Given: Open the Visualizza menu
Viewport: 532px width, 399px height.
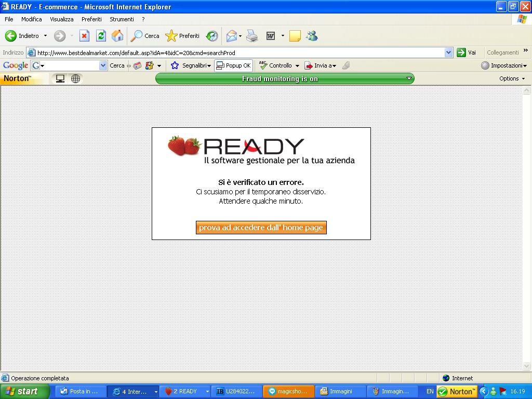Looking at the screenshot, I should coord(62,19).
